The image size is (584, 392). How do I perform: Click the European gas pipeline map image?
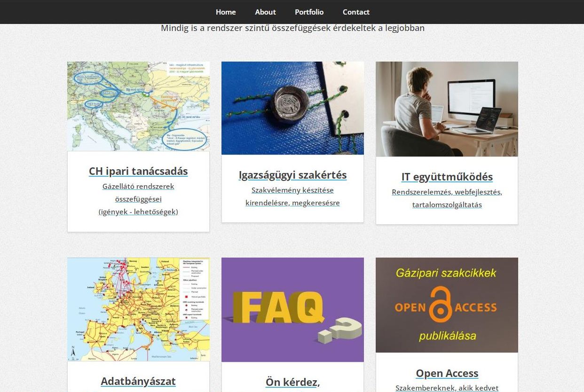[x=138, y=106]
